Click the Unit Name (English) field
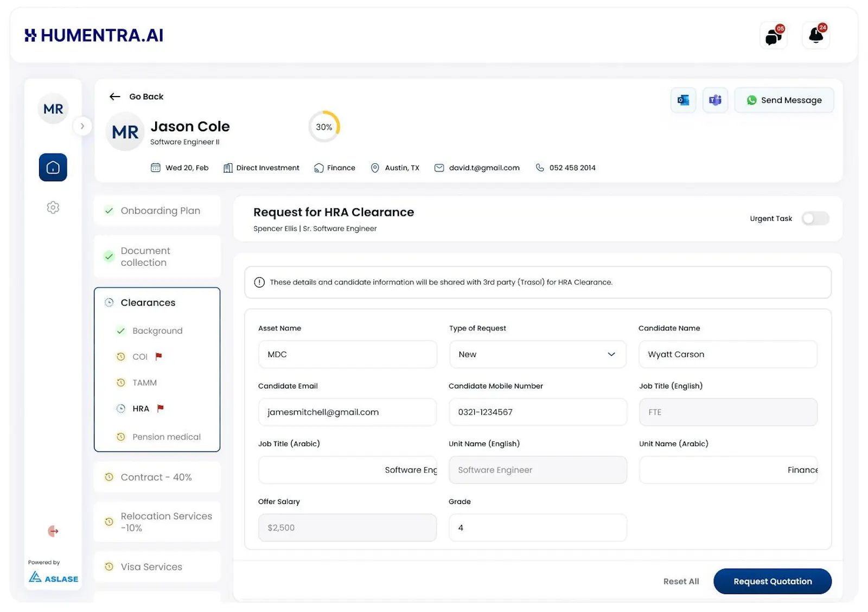 click(x=538, y=470)
